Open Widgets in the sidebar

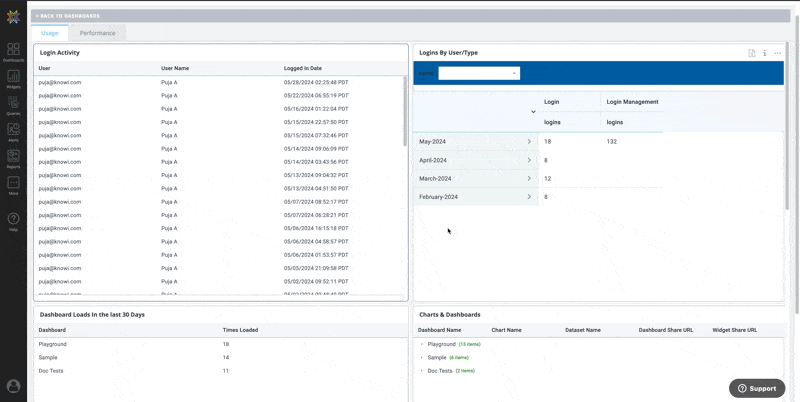coord(13,78)
